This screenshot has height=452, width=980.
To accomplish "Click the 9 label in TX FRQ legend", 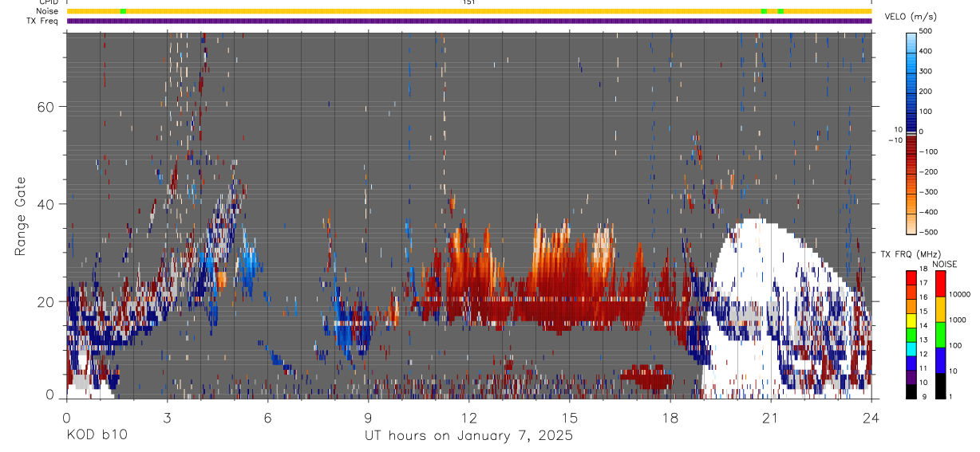I will [x=924, y=396].
